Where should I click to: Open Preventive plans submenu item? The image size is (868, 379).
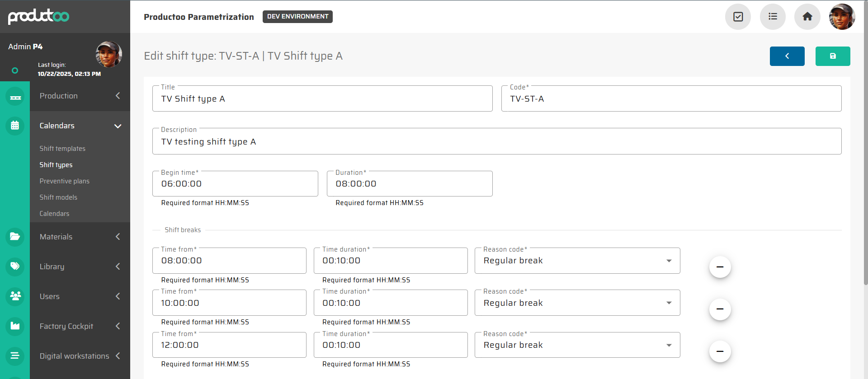click(x=64, y=181)
